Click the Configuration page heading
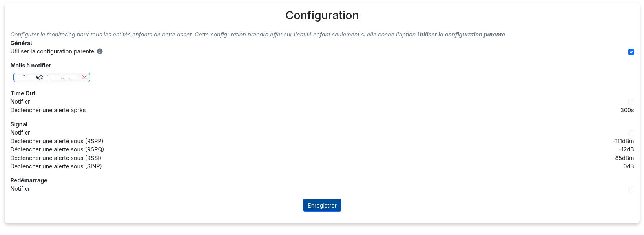Image resolution: width=644 pixels, height=235 pixels. point(322,15)
